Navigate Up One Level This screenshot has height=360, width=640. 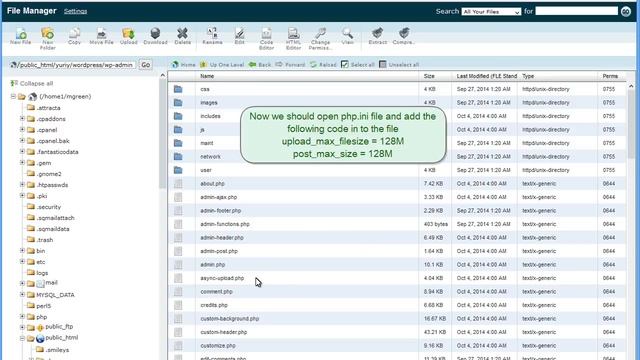[222, 64]
